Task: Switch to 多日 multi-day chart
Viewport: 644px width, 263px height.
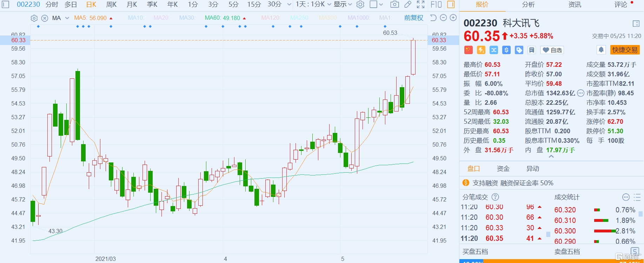Action: (71, 5)
